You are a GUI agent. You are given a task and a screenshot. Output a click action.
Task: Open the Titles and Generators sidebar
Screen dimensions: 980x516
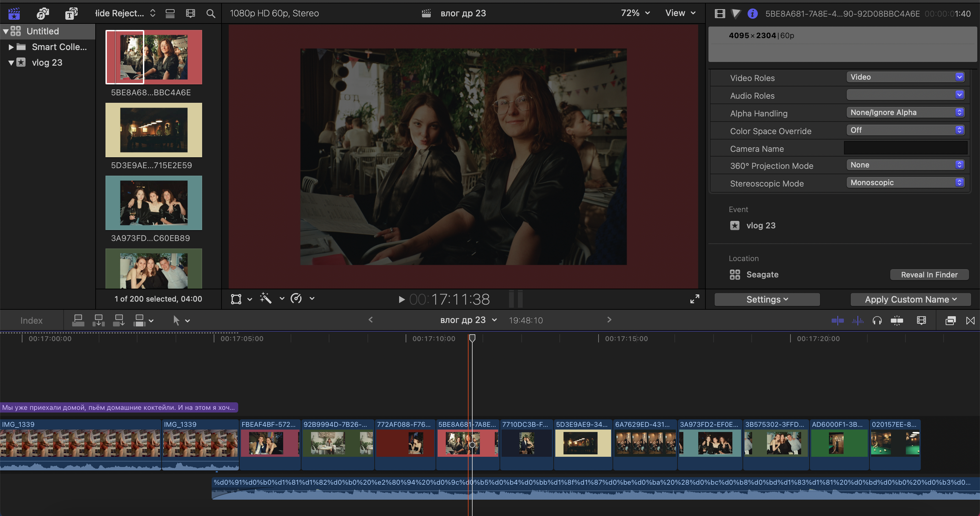click(x=71, y=14)
